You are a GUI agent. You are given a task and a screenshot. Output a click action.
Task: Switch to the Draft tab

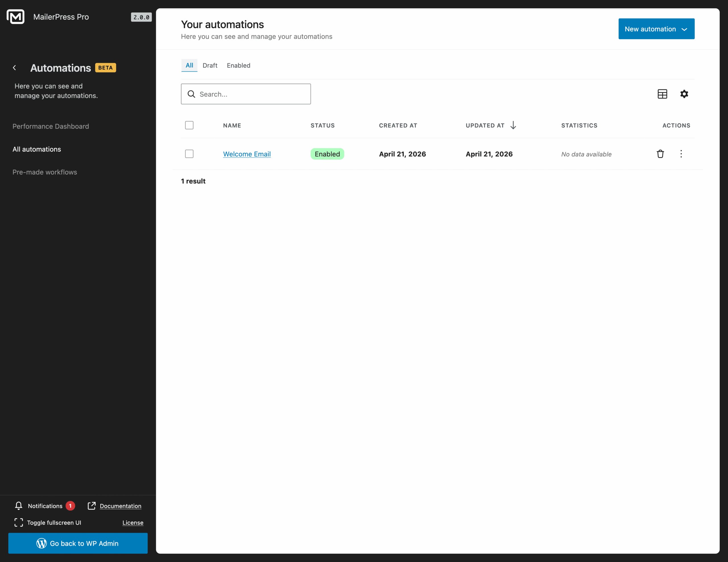pyautogui.click(x=210, y=65)
